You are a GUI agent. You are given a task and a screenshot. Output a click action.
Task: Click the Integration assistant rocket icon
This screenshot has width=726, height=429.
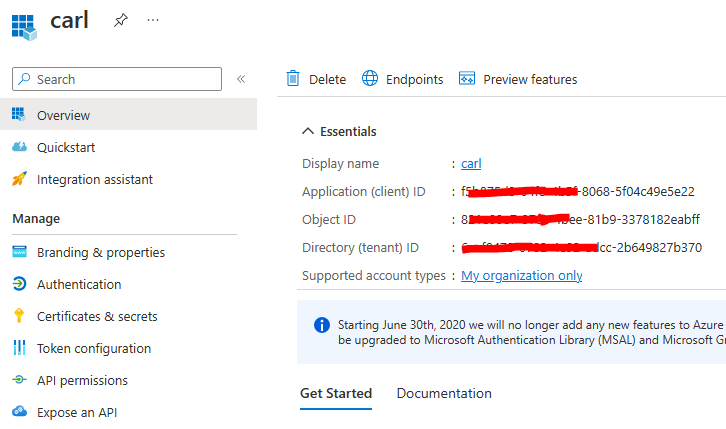[19, 179]
